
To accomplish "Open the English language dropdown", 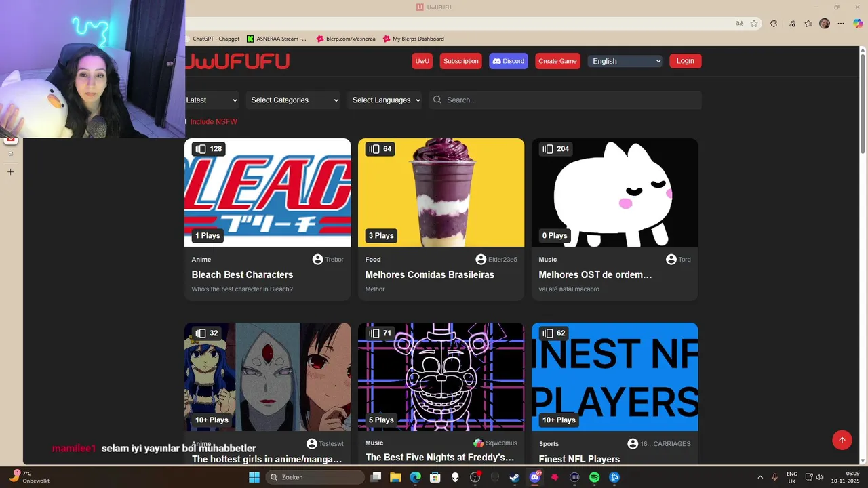I will point(625,61).
